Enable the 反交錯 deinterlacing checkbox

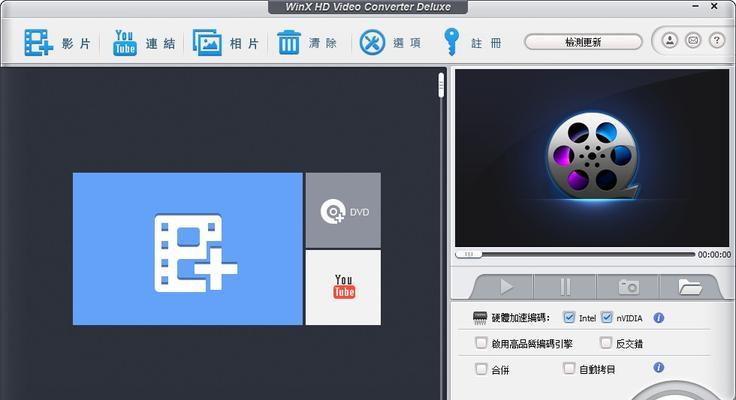pos(606,343)
